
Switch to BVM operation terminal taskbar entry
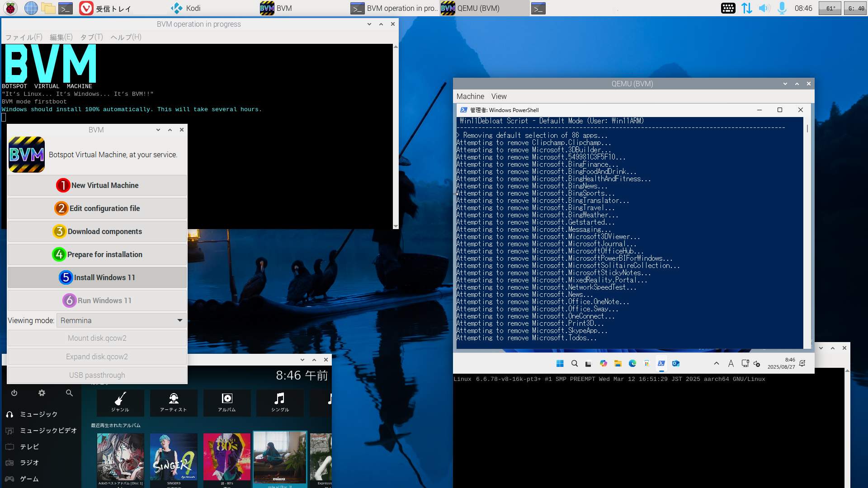pos(394,8)
